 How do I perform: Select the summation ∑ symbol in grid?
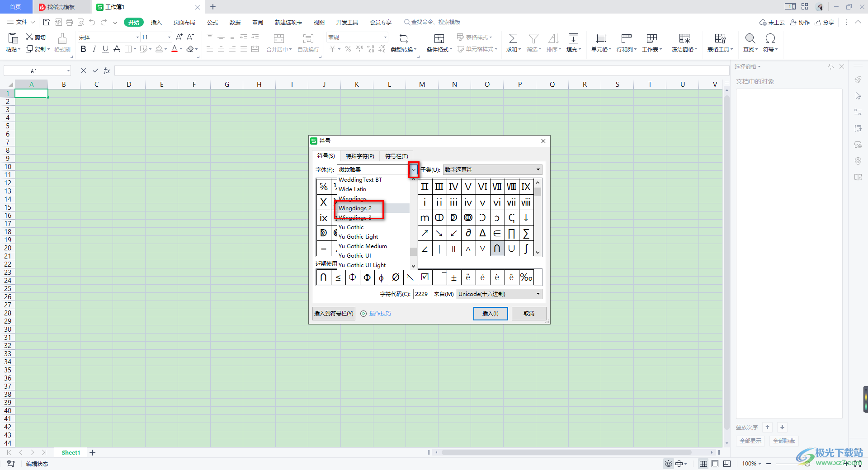click(x=526, y=233)
